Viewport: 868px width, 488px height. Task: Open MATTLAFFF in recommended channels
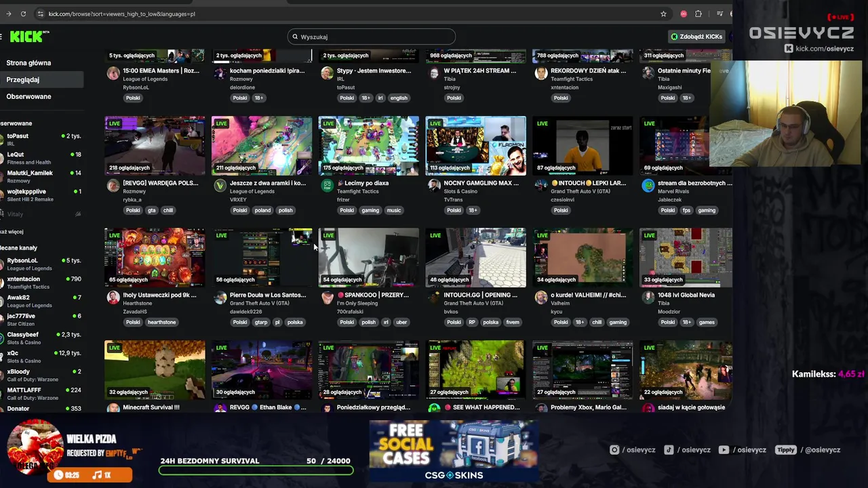coord(41,393)
